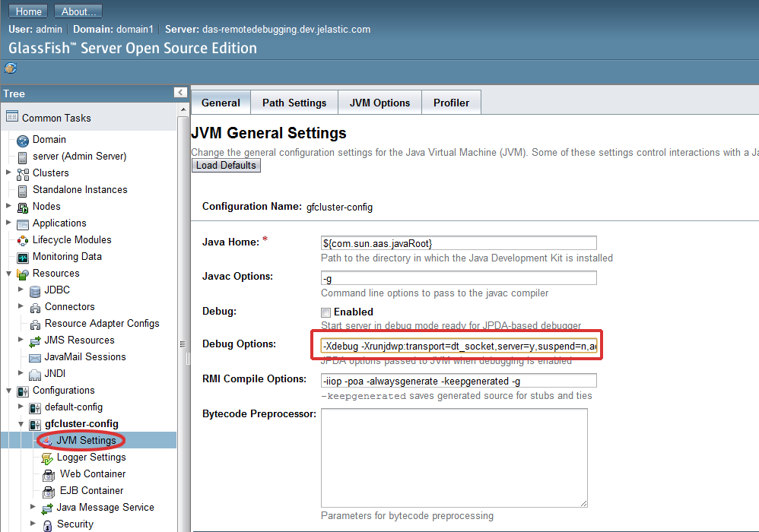Image resolution: width=759 pixels, height=532 pixels.
Task: Collapse the Resources tree node
Action: click(x=8, y=274)
